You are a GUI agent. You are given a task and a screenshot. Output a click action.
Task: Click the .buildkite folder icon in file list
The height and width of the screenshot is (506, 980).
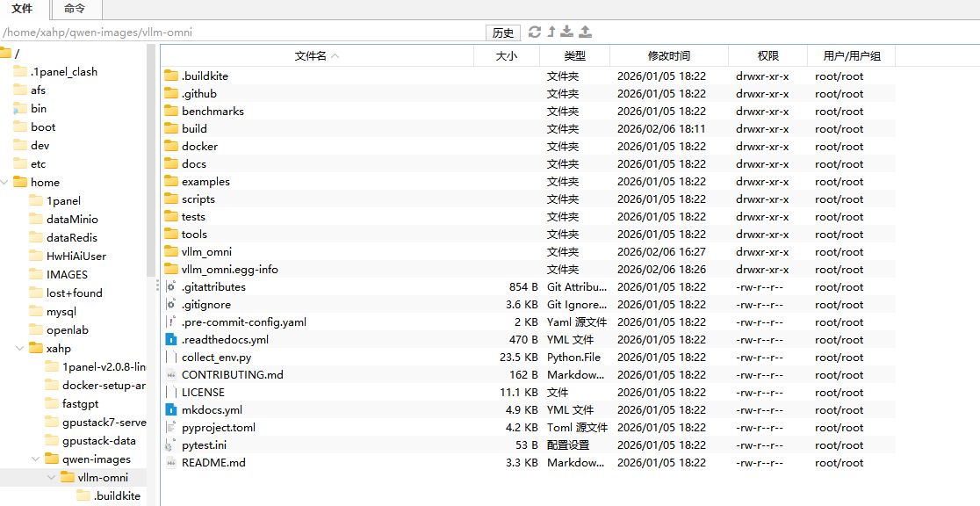(x=171, y=76)
